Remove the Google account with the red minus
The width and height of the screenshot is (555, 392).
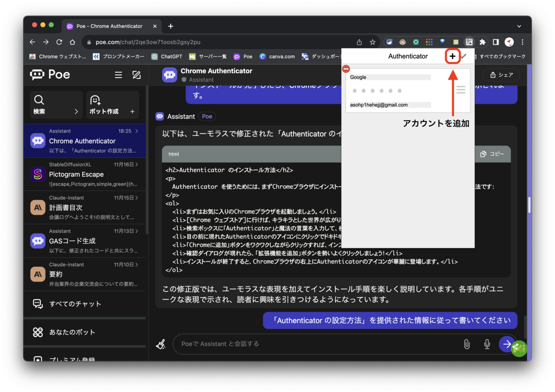(x=345, y=68)
